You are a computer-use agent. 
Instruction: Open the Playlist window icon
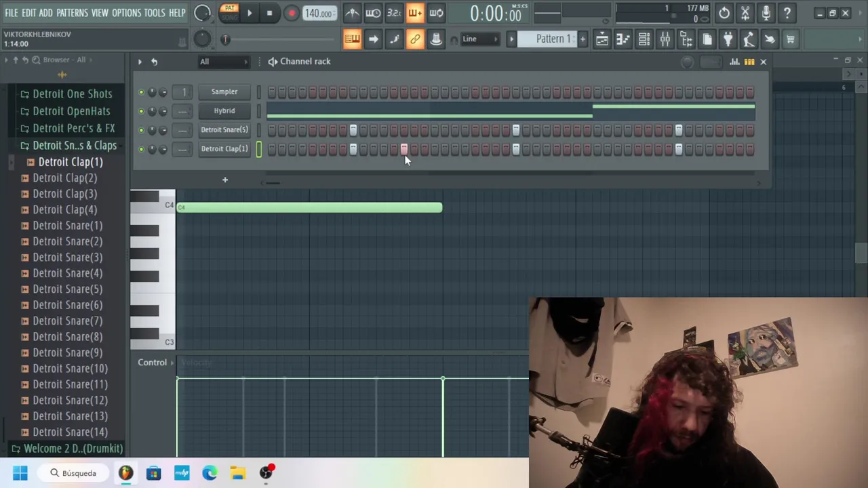[x=601, y=39]
